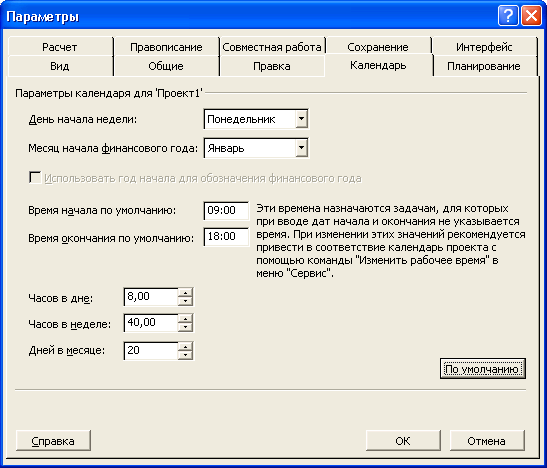Image resolution: width=547 pixels, height=468 pixels.
Task: Confirm settings with the OK button
Action: pos(403,441)
